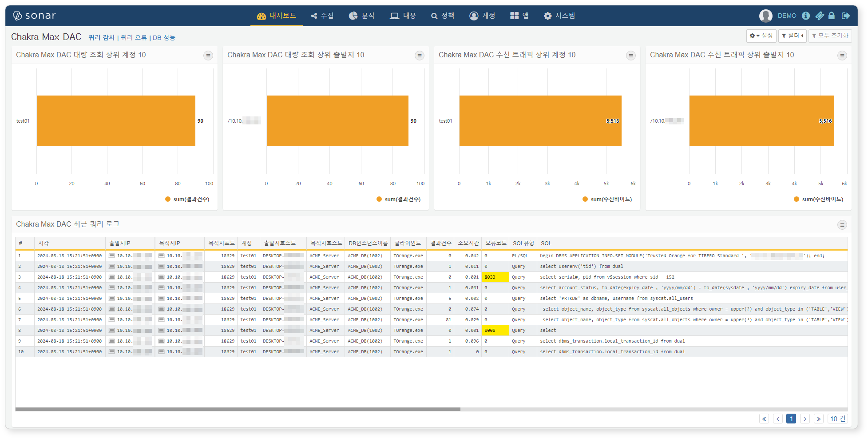Click the Chakra Max DAC dashboard title
Viewport: 868px width, 439px height.
tap(46, 37)
